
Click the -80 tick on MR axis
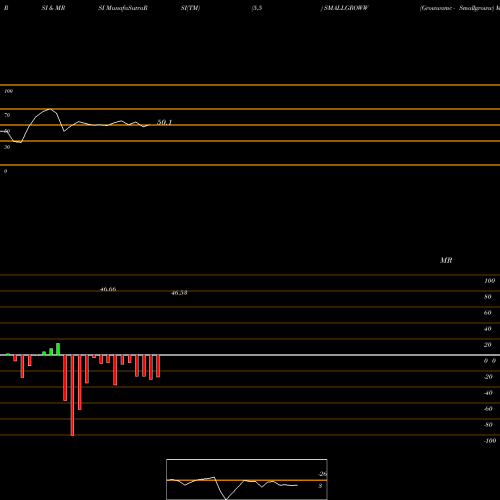488,425
